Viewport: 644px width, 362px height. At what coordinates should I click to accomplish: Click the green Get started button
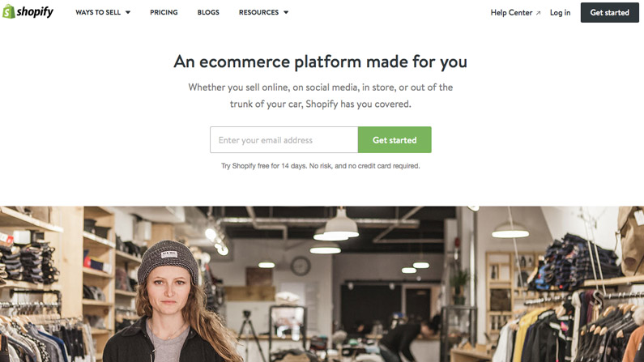pyautogui.click(x=395, y=139)
